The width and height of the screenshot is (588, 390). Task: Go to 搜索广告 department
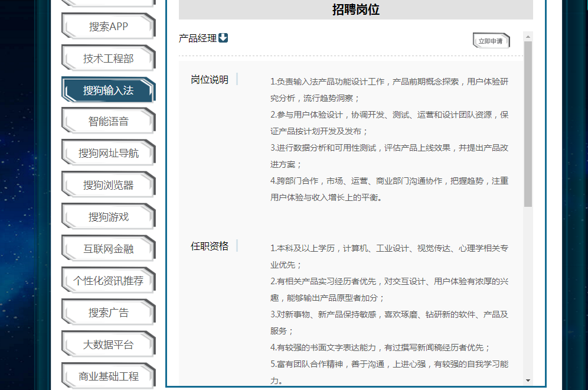coord(109,313)
